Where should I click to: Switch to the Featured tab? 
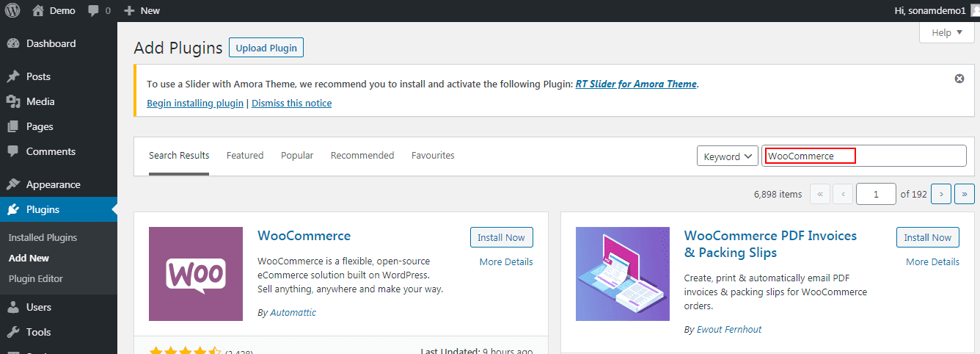tap(245, 156)
